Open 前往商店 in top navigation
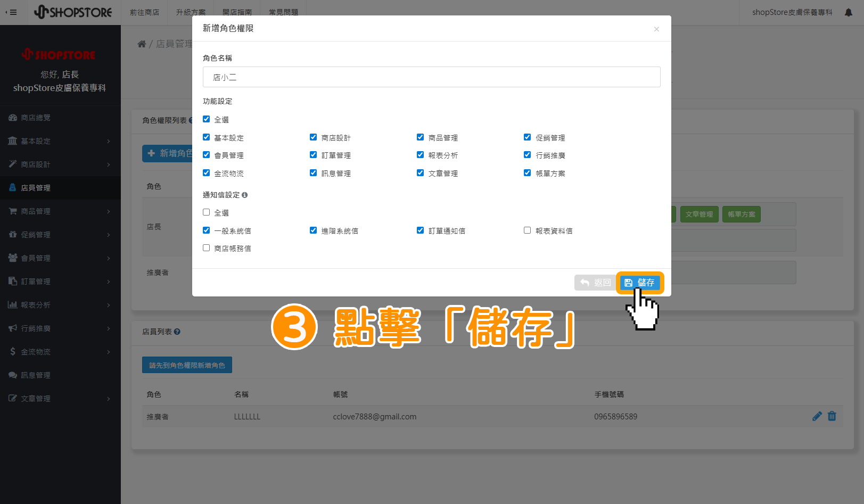Screen dimensions: 864x504 (145, 12)
